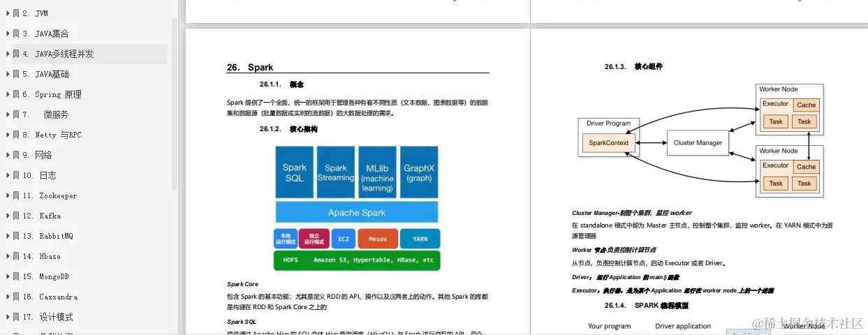Viewport: 868px width, 335px height.
Task: Click bookmark icon beside "7. 微服务"
Action: pos(16,114)
